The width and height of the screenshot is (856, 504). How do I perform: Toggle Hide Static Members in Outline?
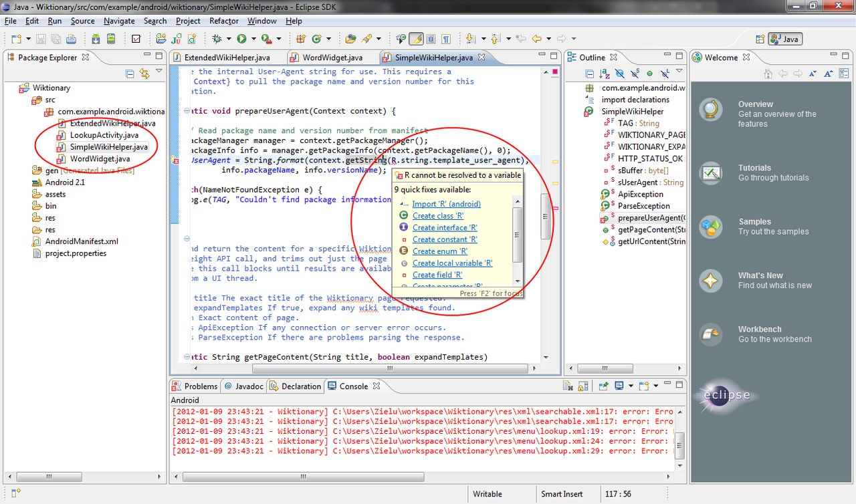635,74
